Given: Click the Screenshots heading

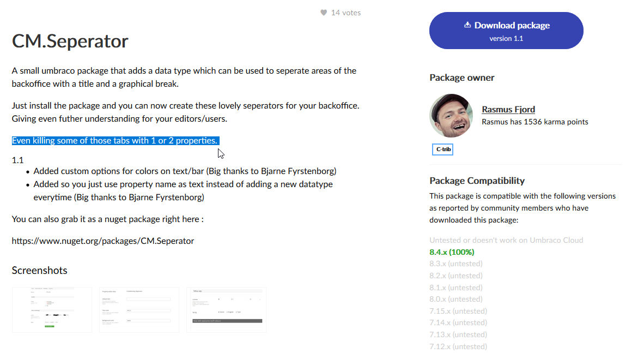Looking at the screenshot, I should (39, 270).
